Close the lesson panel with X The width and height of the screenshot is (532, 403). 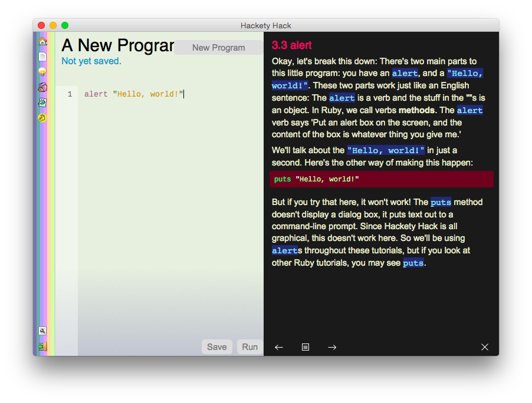tap(485, 347)
